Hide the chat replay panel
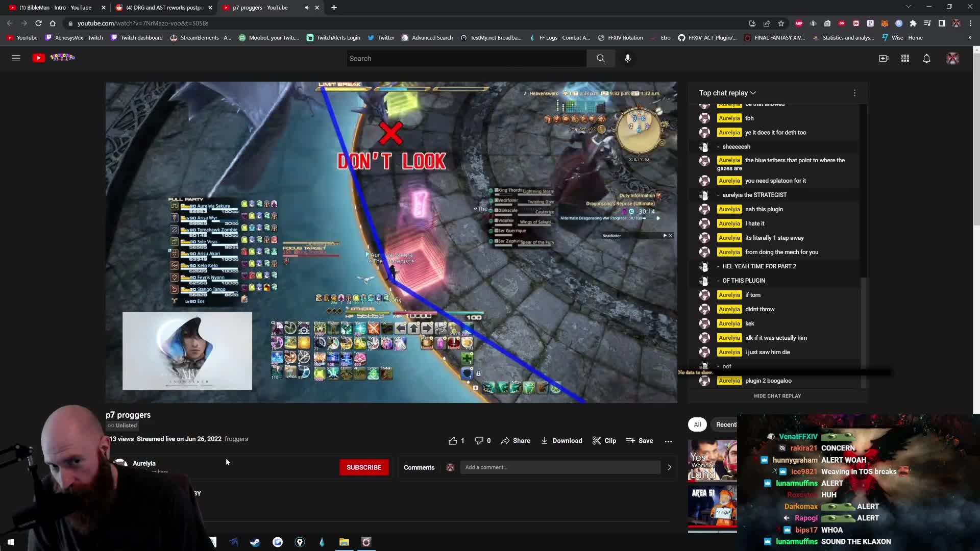 click(777, 395)
